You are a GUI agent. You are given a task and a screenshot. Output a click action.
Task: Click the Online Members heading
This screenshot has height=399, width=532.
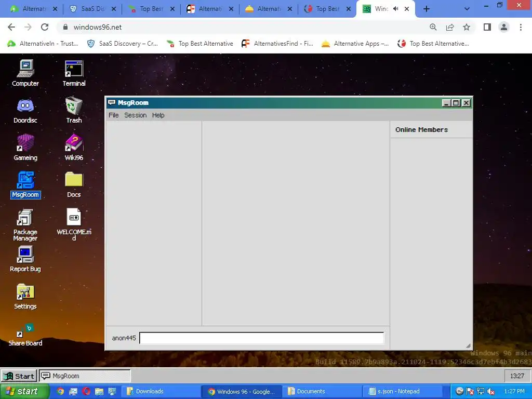point(421,129)
